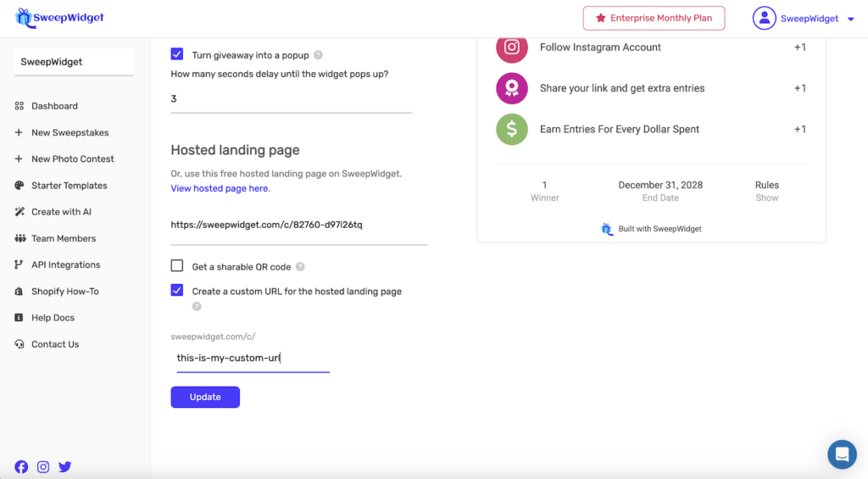Uncheck Turn giveaway into a popup
The image size is (868, 479).
177,54
